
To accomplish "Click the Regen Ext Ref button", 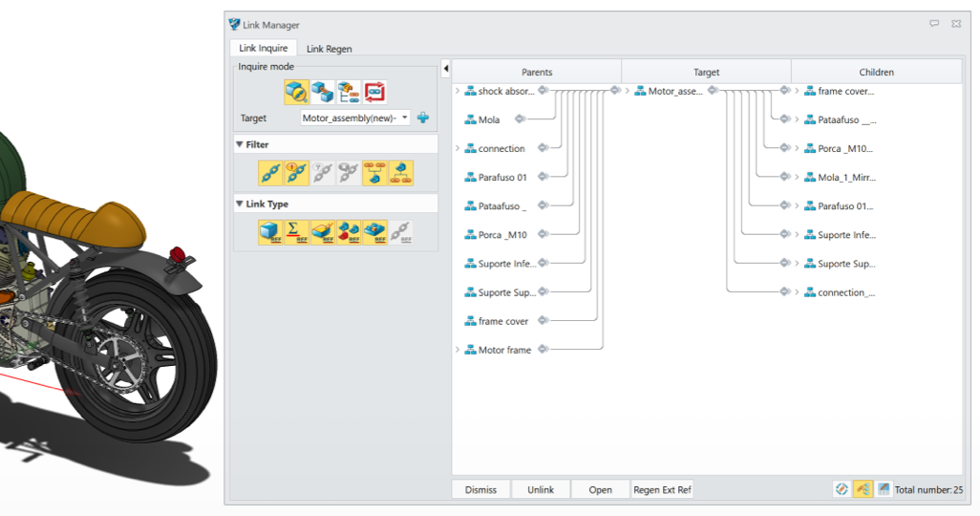I will click(x=662, y=489).
